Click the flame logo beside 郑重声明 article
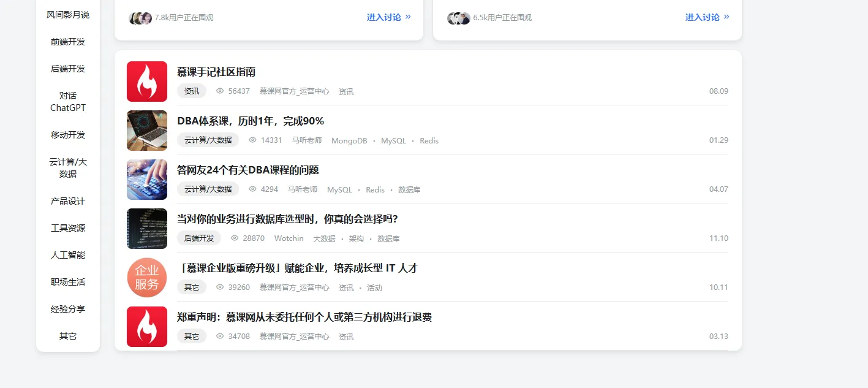The width and height of the screenshot is (868, 388). [146, 327]
